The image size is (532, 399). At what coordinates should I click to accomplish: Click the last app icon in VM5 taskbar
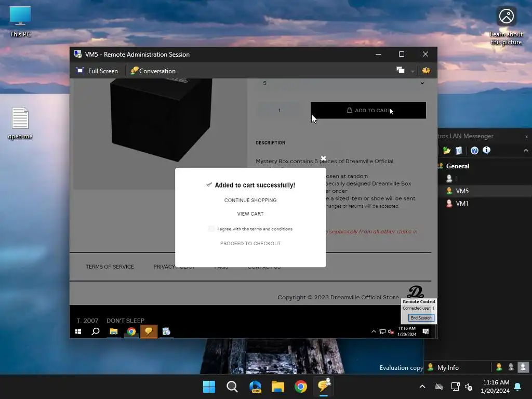tap(166, 331)
